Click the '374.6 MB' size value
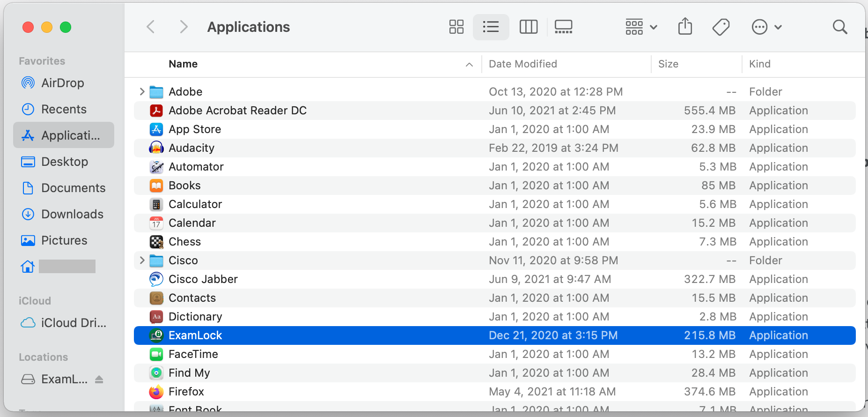This screenshot has width=868, height=417. click(710, 392)
